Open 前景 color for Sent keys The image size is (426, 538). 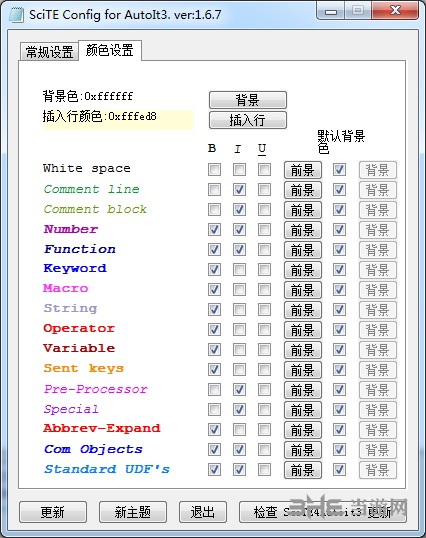303,370
